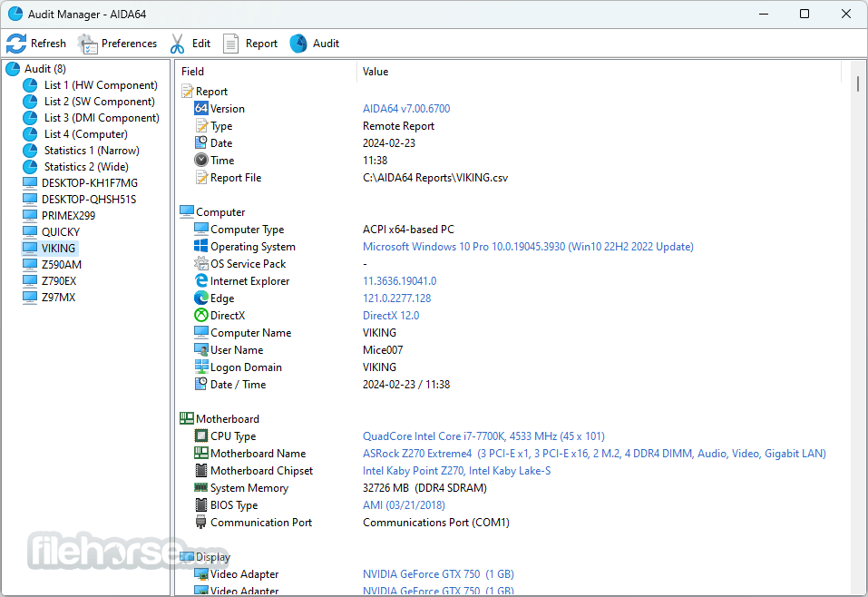Image resolution: width=868 pixels, height=597 pixels.
Task: Click the Type row icon
Action: (201, 126)
